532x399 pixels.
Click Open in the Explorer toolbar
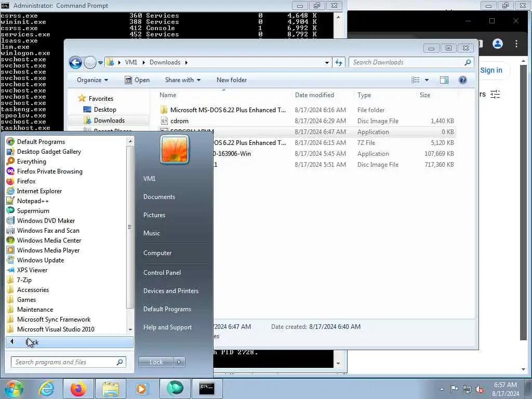pos(137,80)
